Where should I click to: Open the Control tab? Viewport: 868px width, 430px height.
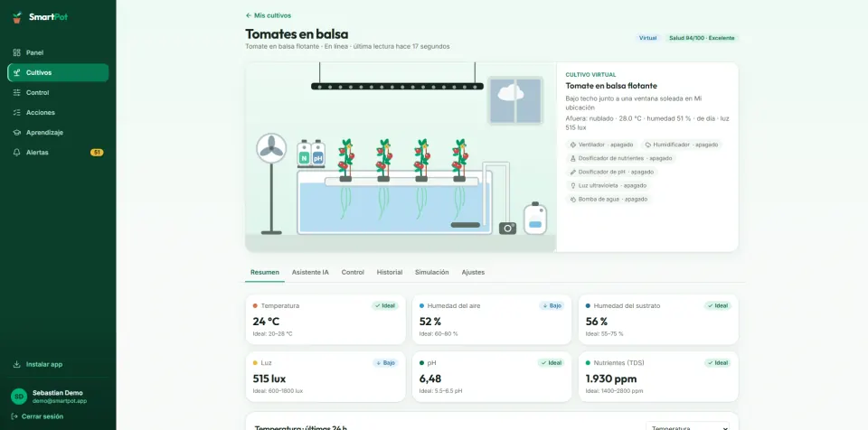[353, 272]
